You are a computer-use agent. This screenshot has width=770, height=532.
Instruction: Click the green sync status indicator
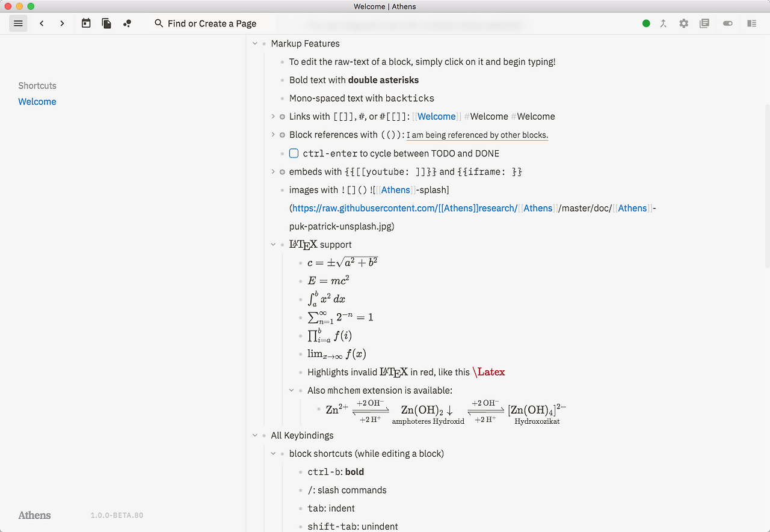[x=646, y=23]
